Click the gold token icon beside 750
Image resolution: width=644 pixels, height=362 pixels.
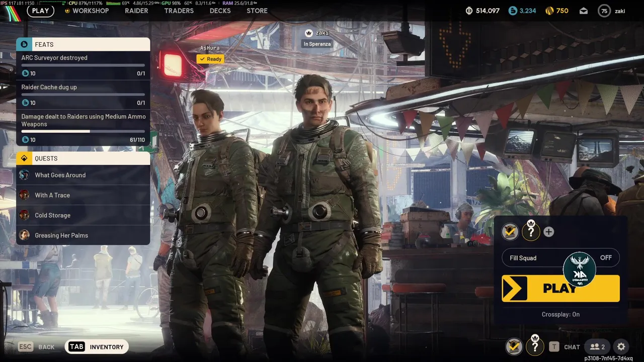point(549,11)
